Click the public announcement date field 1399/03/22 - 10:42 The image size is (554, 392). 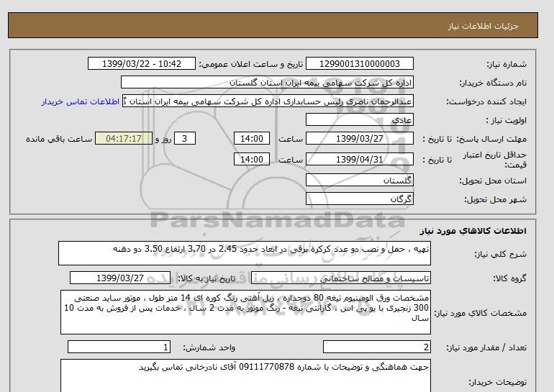[141, 63]
